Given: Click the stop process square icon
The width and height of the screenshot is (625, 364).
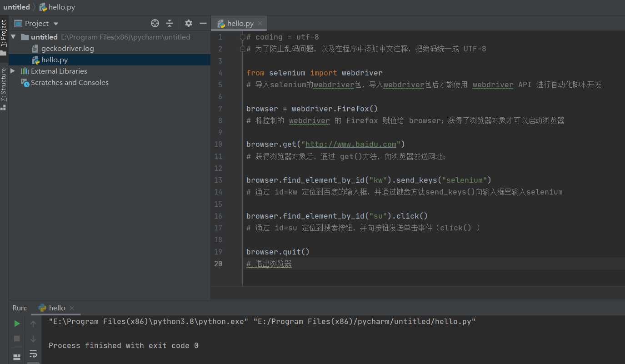Looking at the screenshot, I should (x=17, y=339).
